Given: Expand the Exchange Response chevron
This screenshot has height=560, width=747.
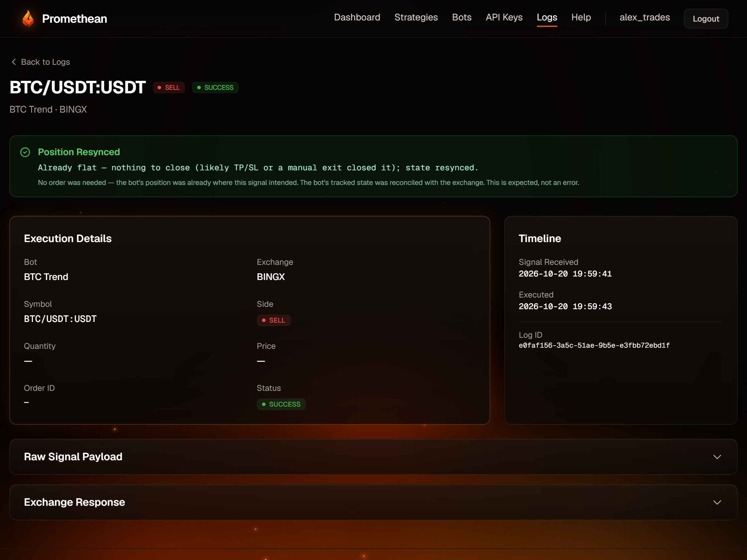Looking at the screenshot, I should click(x=717, y=502).
